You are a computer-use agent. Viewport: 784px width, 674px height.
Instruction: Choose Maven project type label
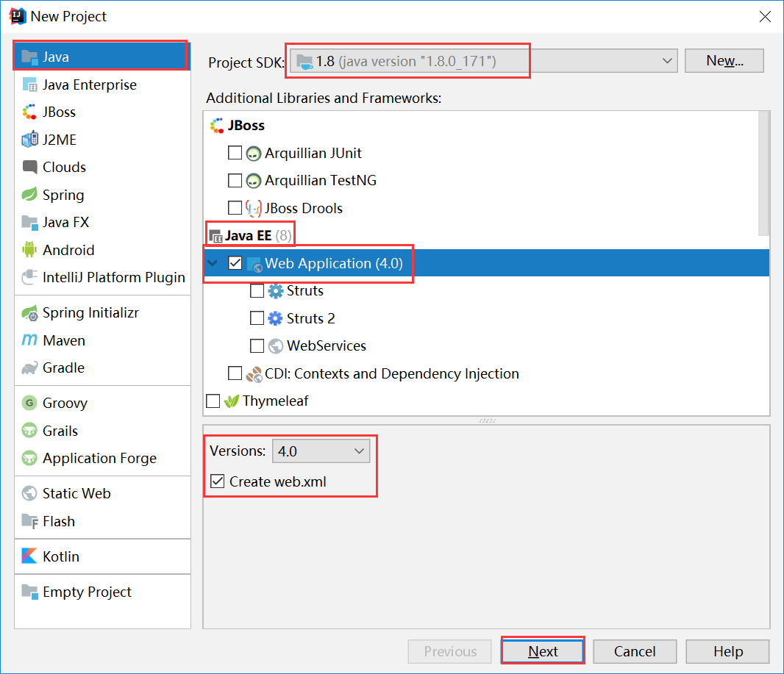point(64,341)
